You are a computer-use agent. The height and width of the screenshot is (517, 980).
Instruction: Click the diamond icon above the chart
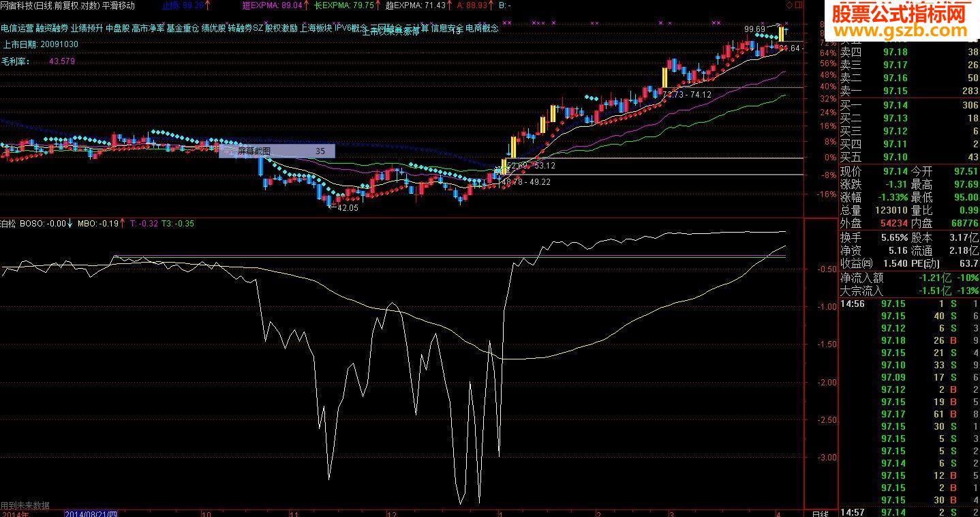point(790,5)
